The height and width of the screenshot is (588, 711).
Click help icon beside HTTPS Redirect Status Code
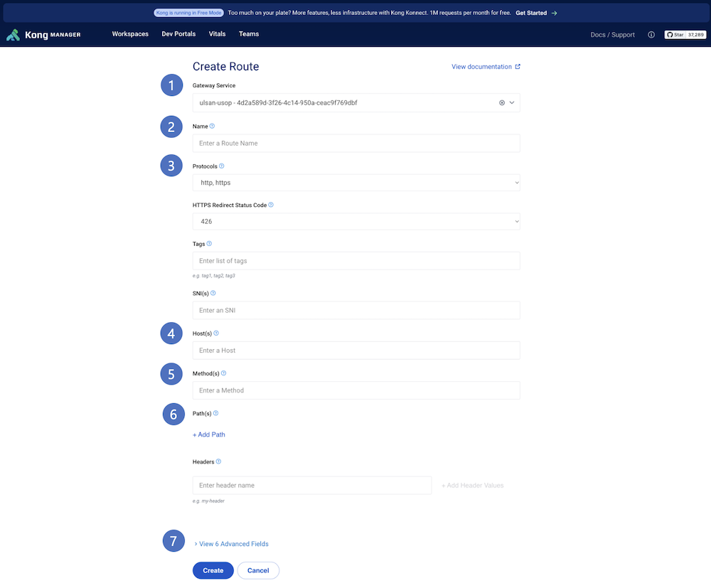click(271, 205)
